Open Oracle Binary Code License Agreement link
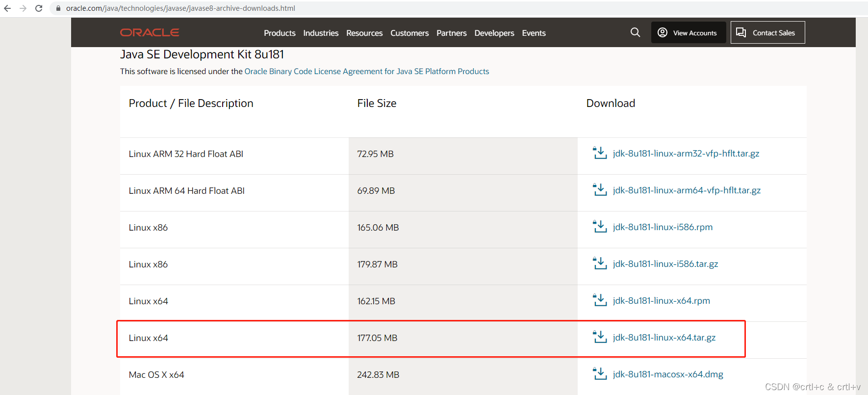This screenshot has height=395, width=868. click(367, 71)
